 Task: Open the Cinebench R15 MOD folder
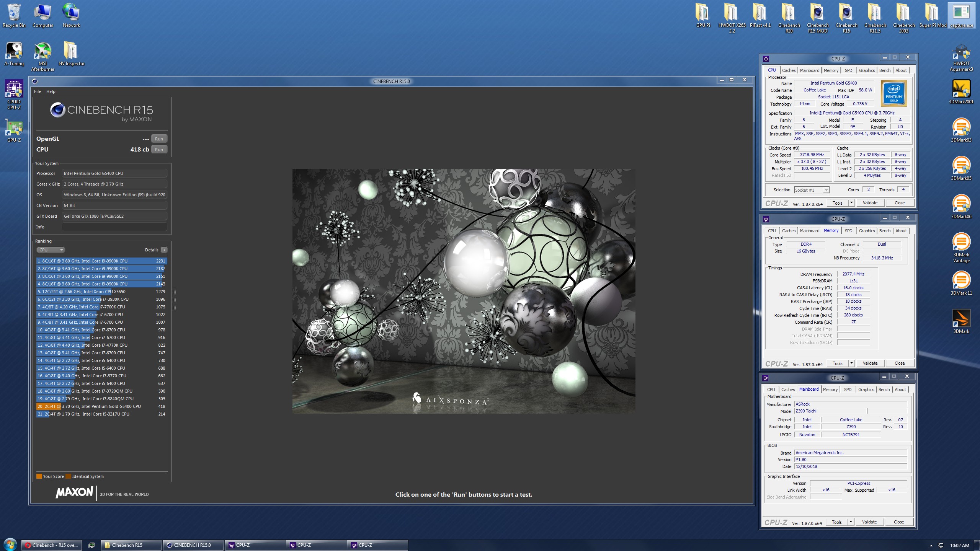coord(818,18)
